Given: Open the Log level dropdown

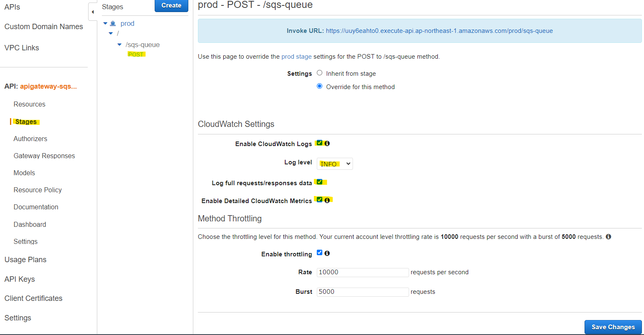Looking at the screenshot, I should (334, 164).
